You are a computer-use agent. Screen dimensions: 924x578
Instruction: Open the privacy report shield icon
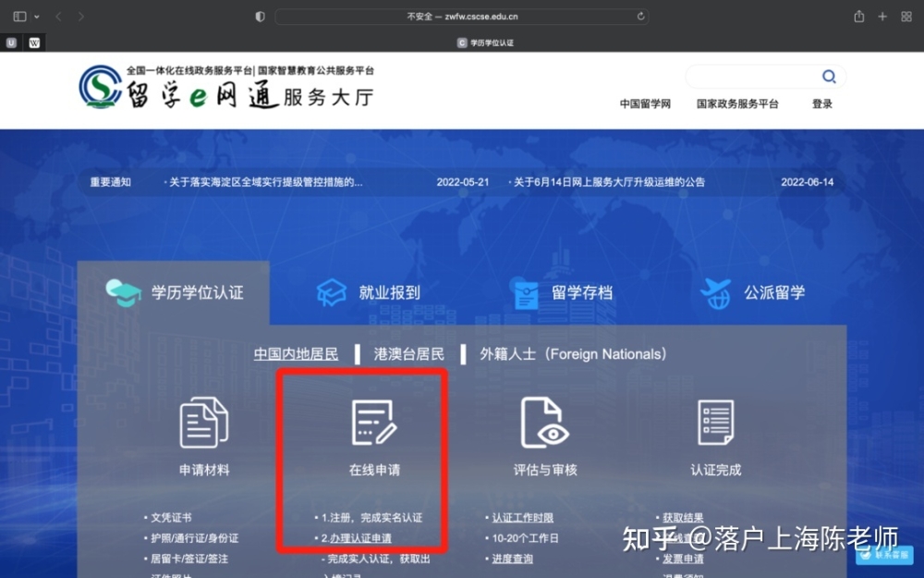coord(260,17)
